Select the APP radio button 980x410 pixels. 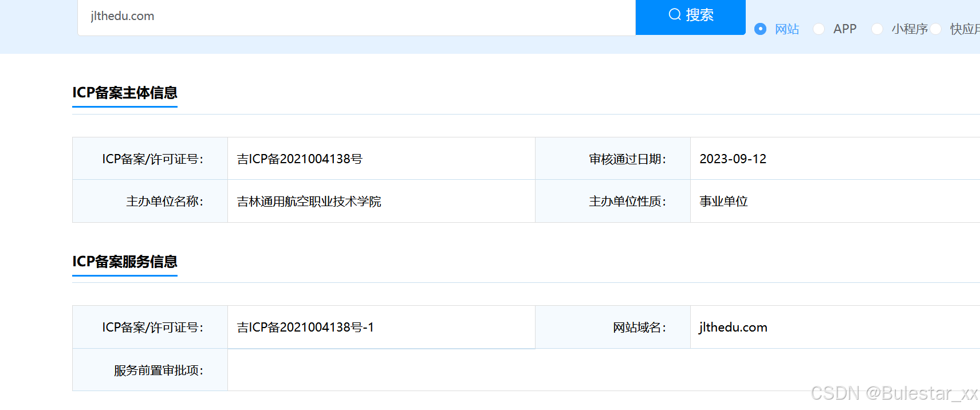point(818,29)
